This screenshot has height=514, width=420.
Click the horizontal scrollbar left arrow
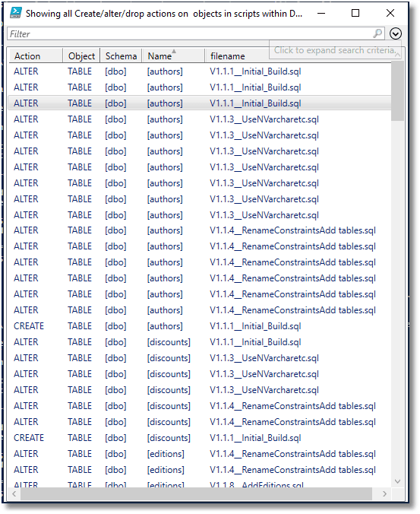tap(14, 493)
